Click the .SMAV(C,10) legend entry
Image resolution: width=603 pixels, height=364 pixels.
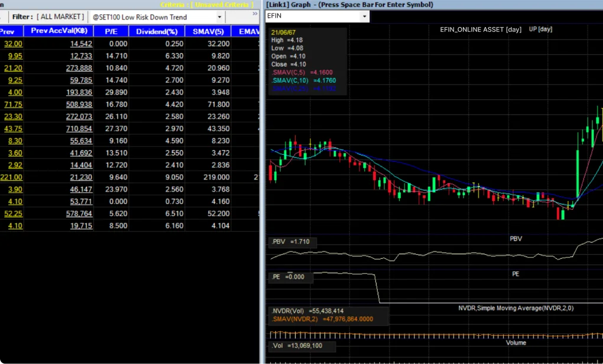pos(303,80)
